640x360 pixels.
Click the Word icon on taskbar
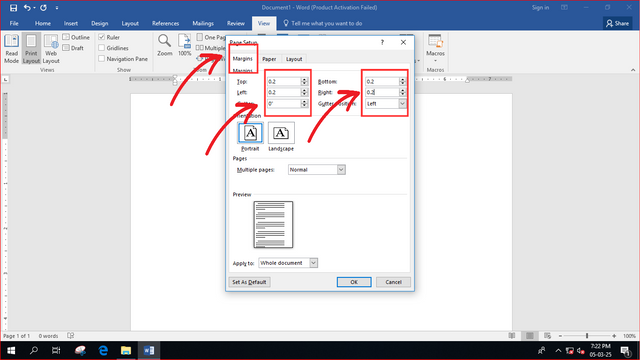pos(149,350)
